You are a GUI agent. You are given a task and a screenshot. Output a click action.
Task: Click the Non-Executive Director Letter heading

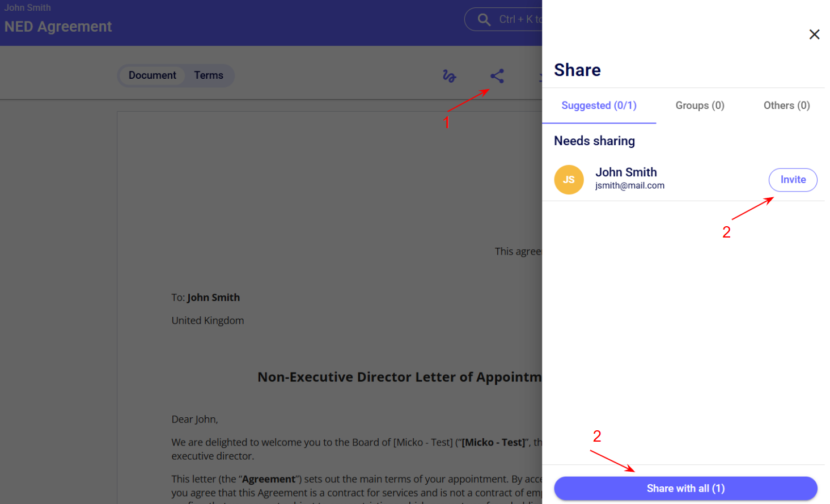399,377
